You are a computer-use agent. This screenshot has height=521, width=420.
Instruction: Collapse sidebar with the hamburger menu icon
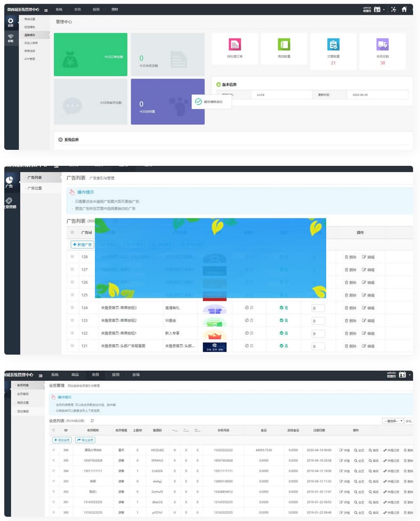(46, 10)
